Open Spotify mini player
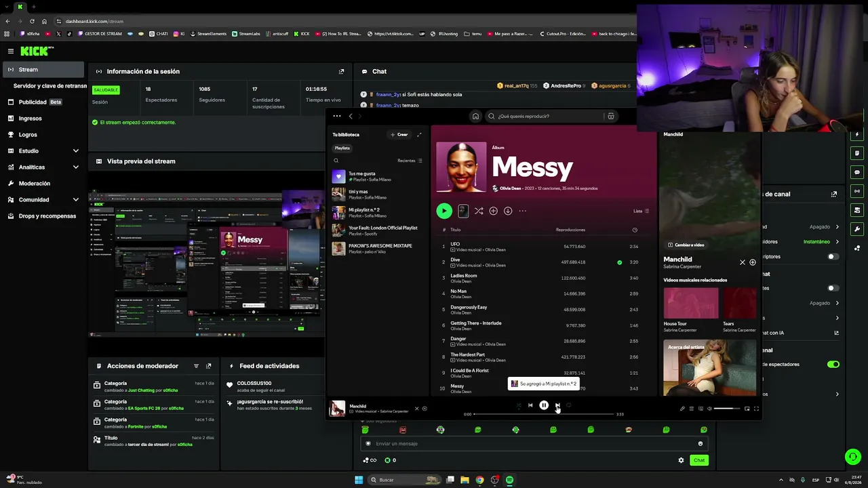The height and width of the screenshot is (488, 868). (747, 409)
